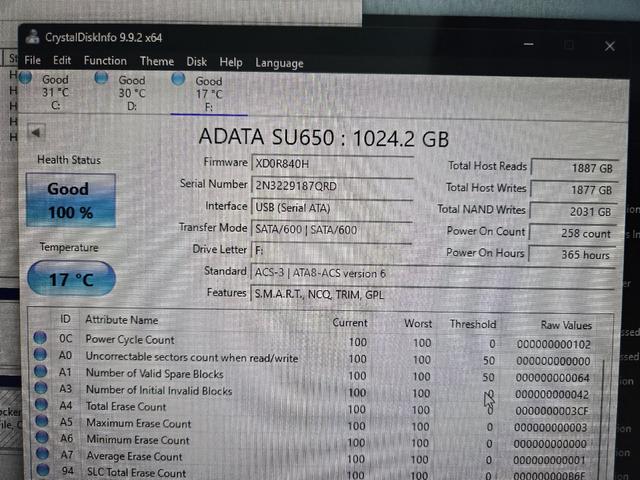This screenshot has width=640, height=480.
Task: Click raw value 000000000102
Action: click(554, 344)
